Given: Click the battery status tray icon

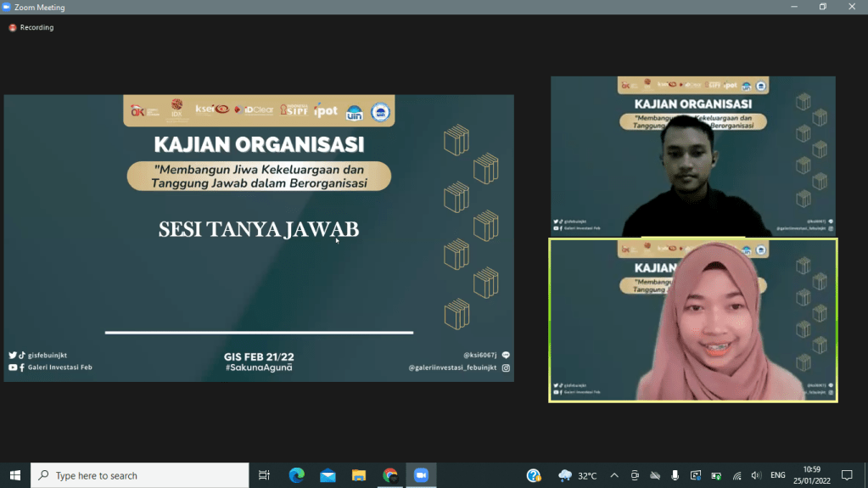Looking at the screenshot, I should click(x=716, y=475).
